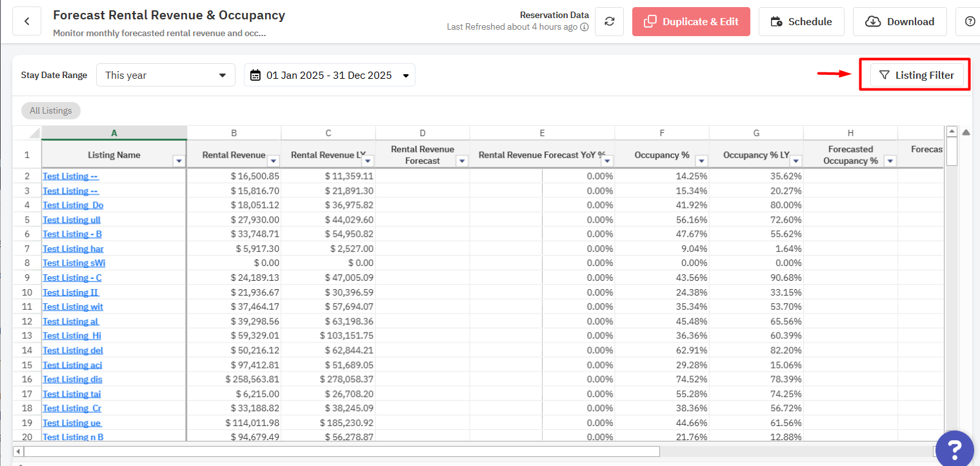980x466 pixels.
Task: Open the help question mark icon in header
Action: pyautogui.click(x=969, y=22)
